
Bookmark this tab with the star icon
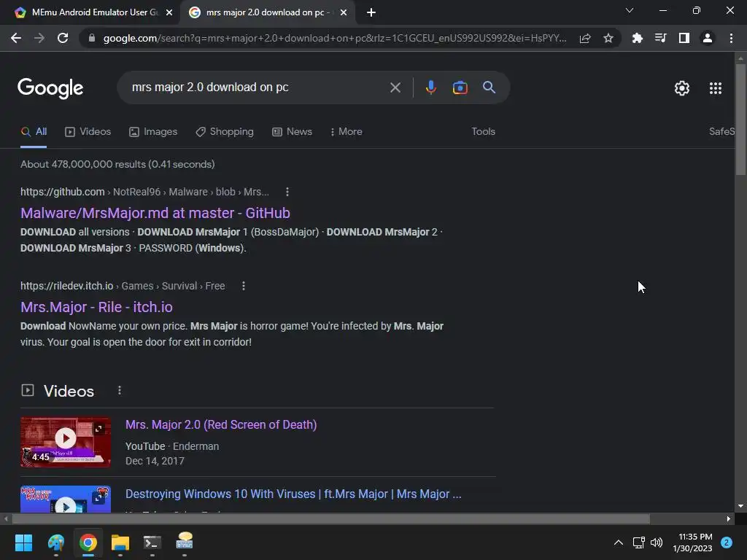click(x=608, y=38)
